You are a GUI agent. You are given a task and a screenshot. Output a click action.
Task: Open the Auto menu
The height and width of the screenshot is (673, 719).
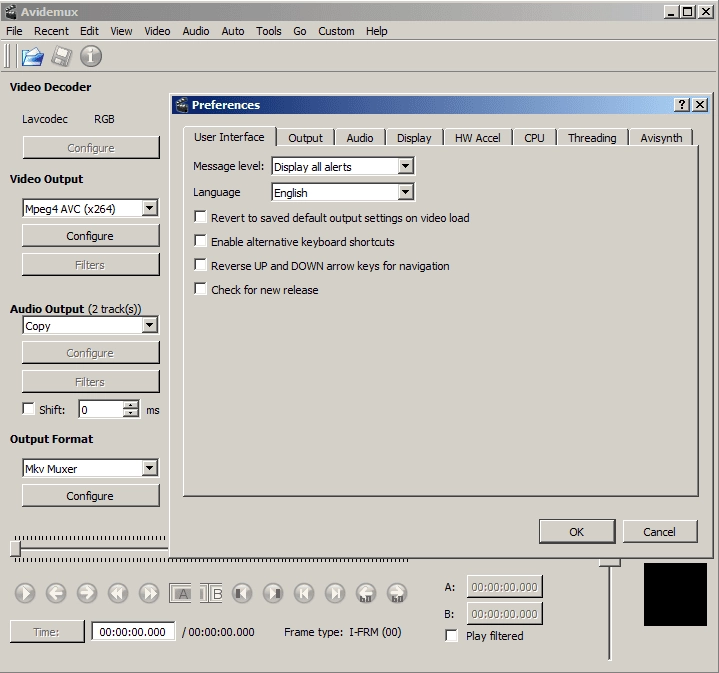coord(233,31)
